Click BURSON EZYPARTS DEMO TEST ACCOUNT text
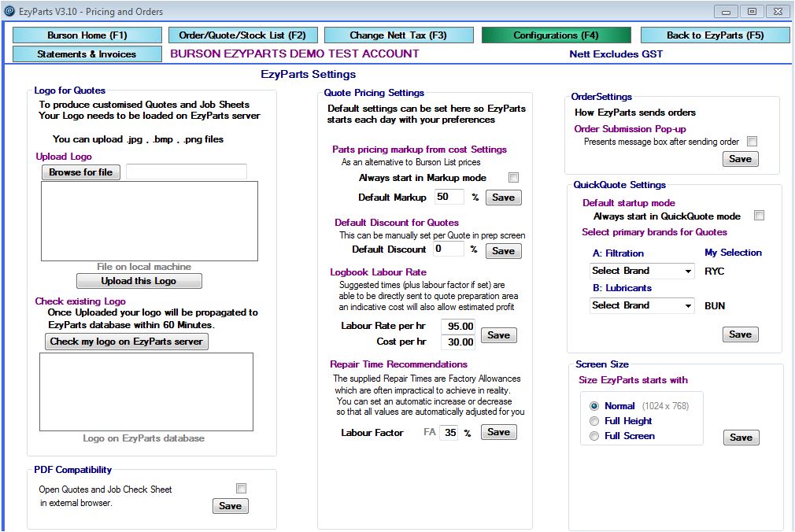Screen dimensions: 795x532 294,54
